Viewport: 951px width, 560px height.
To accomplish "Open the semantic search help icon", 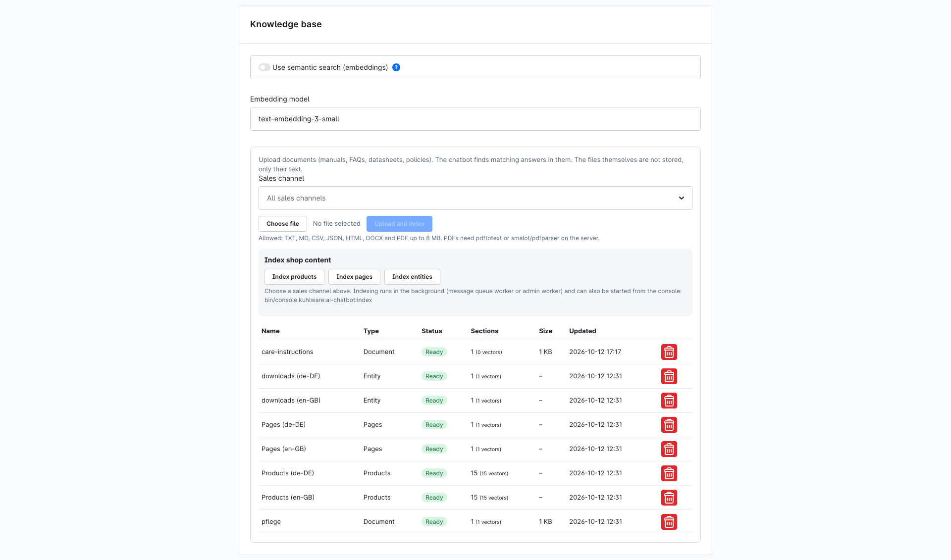I will [x=396, y=67].
